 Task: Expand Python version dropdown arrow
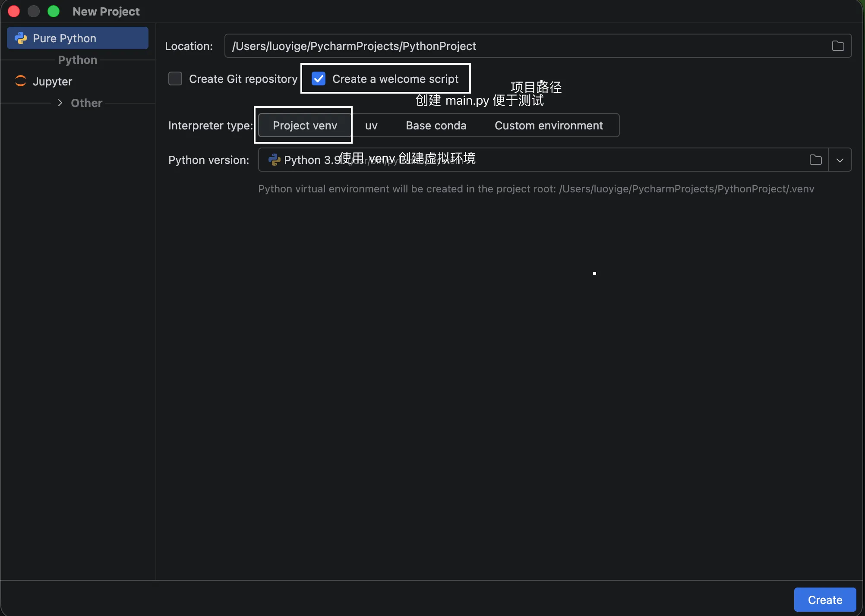point(840,160)
